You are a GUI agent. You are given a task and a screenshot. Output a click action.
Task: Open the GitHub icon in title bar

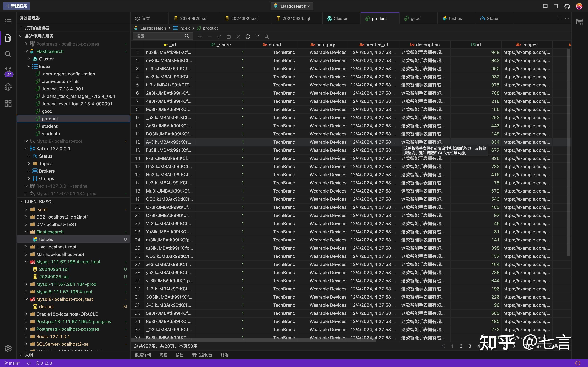coord(567,6)
